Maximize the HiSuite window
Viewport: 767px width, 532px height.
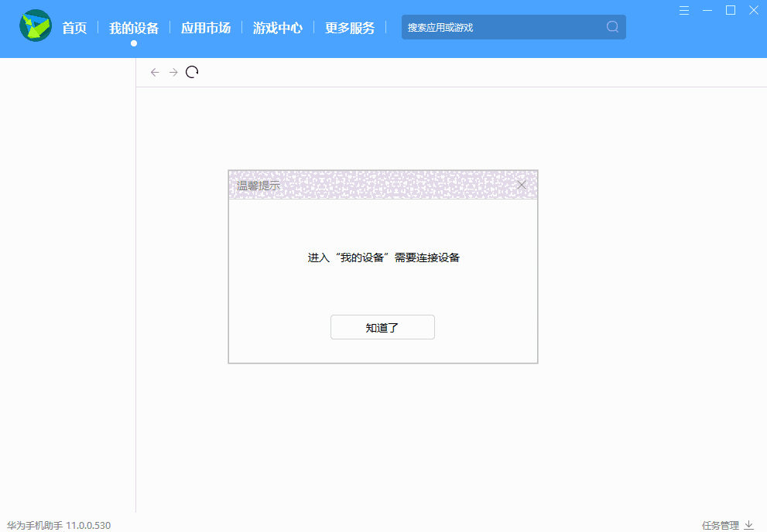click(x=730, y=10)
